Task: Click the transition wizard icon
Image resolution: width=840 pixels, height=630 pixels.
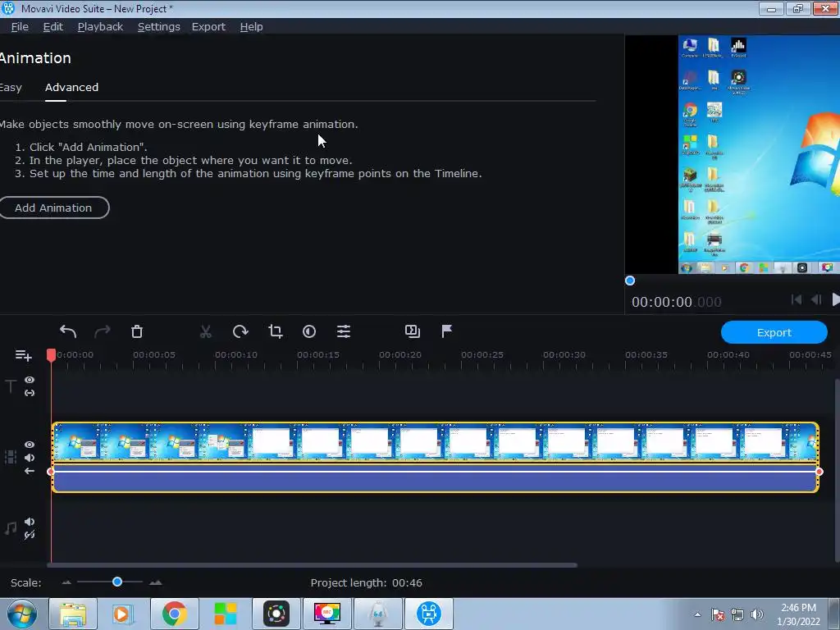Action: tap(413, 331)
